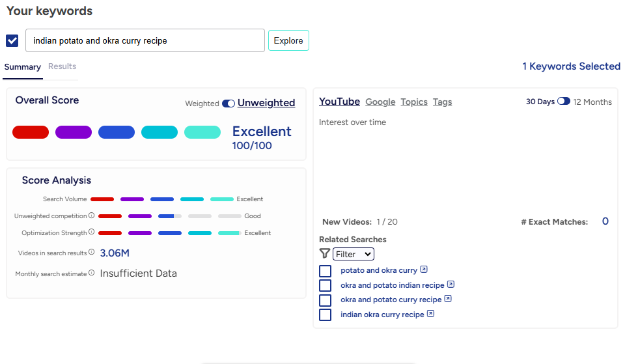The image size is (625, 364).
Task: Open external link icon beside potato and okra curry
Action: (x=424, y=270)
